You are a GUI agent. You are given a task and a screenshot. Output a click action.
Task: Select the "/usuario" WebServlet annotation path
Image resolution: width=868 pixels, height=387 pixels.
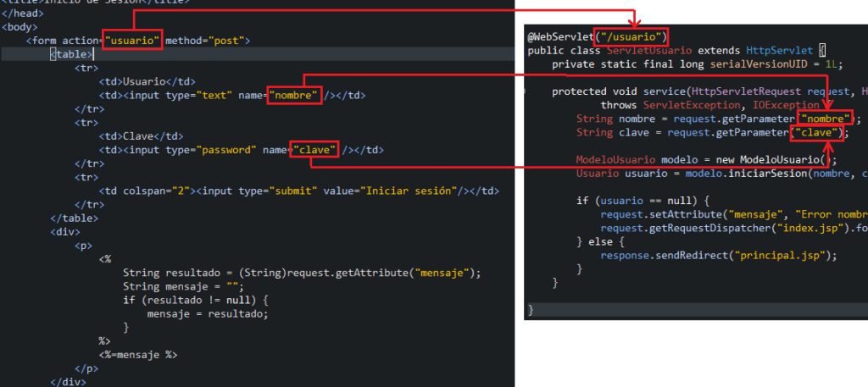pos(631,37)
